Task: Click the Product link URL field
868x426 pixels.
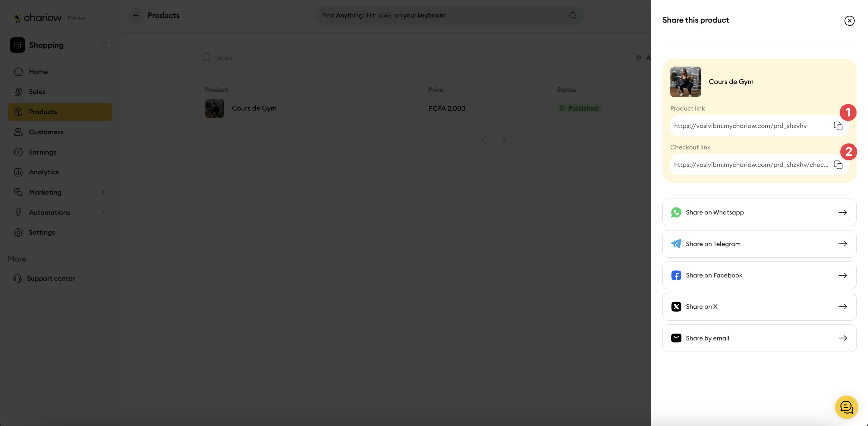Action: tap(759, 126)
